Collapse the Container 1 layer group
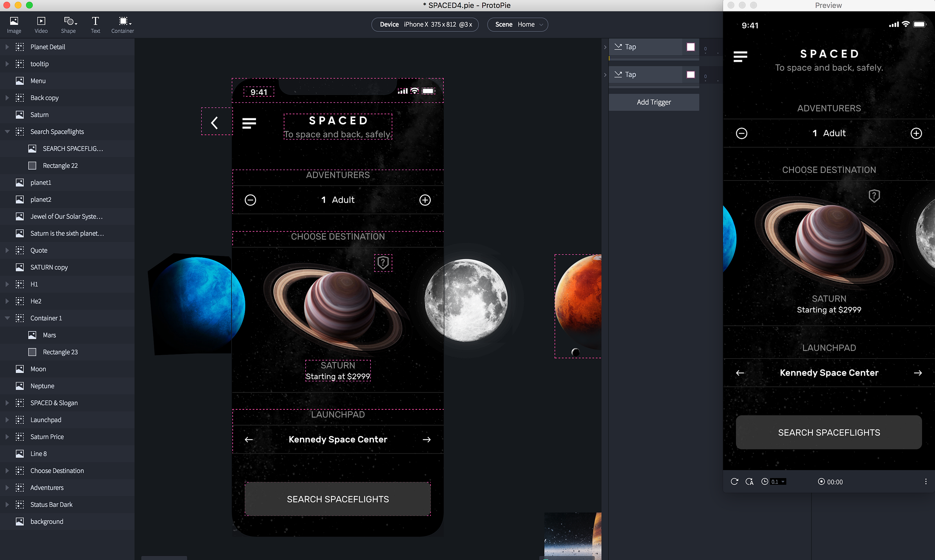 pos(7,318)
